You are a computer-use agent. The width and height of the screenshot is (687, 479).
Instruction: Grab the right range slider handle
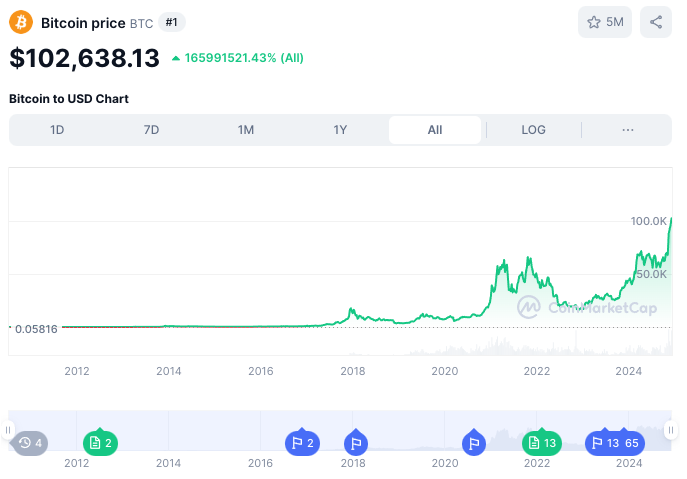click(671, 430)
